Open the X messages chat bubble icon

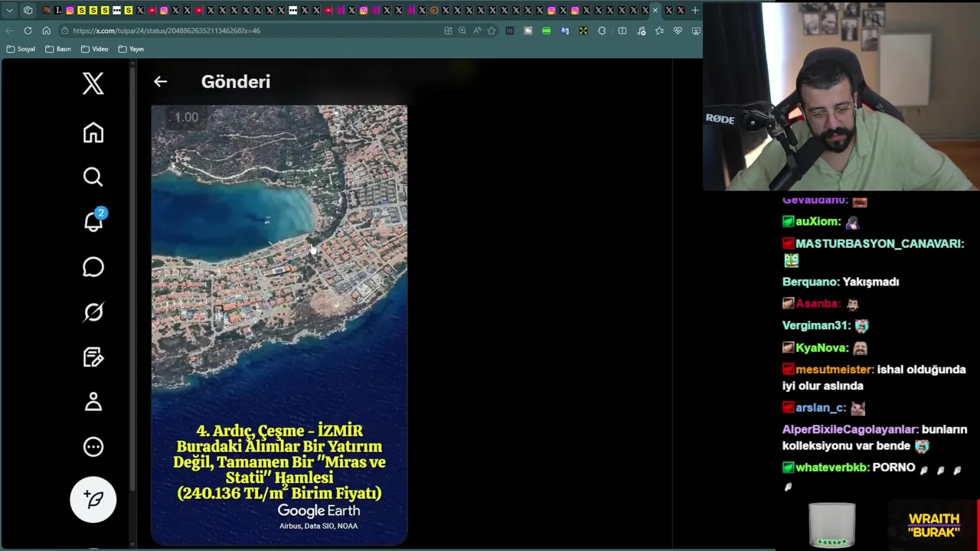point(93,267)
